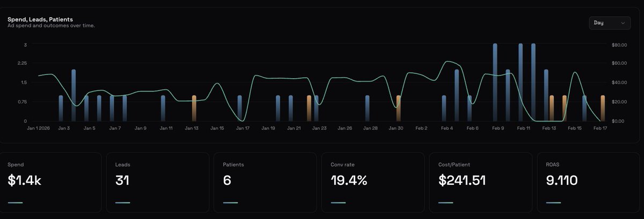Click the '$60.00' right axis label
This screenshot has height=219, width=644.
(x=619, y=64)
